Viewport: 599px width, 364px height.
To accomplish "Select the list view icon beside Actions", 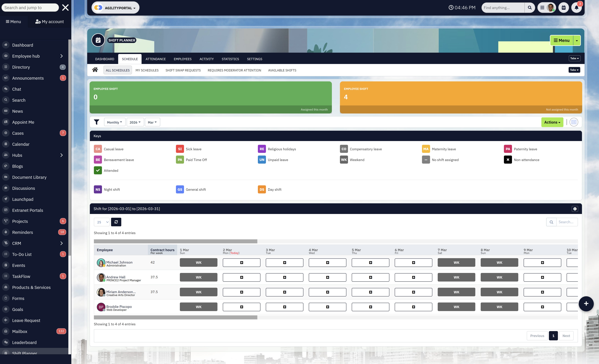I will pyautogui.click(x=574, y=122).
